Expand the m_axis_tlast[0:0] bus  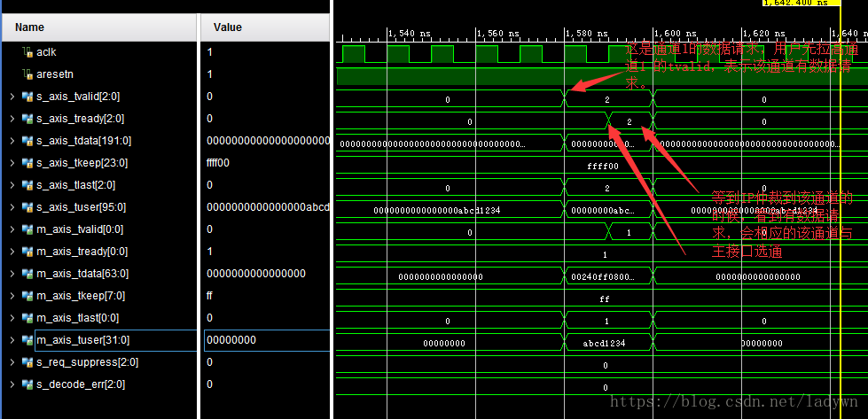pyautogui.click(x=12, y=318)
